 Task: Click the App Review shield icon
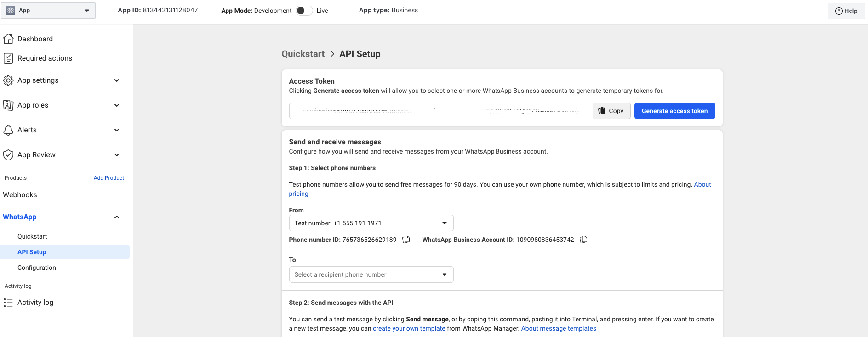pos(8,155)
